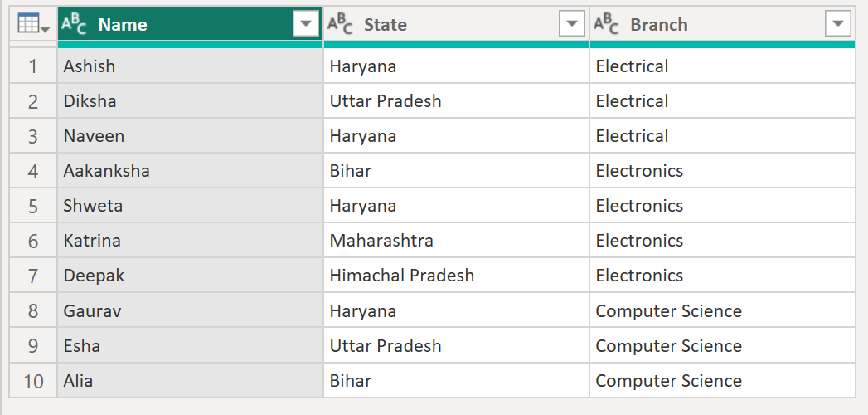Click the ABC data type icon for Branch
The width and height of the screenshot is (868, 415).
pyautogui.click(x=607, y=25)
